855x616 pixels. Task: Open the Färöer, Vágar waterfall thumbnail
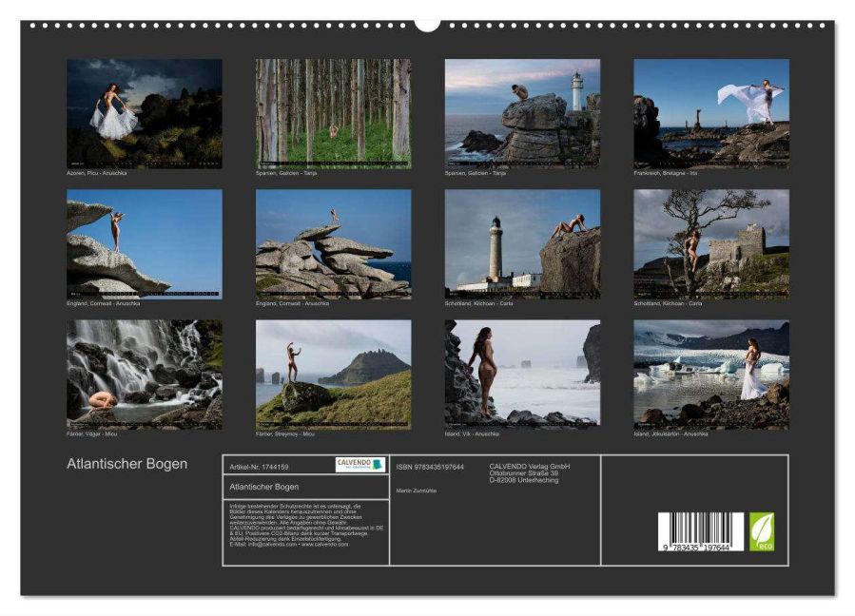coord(144,374)
